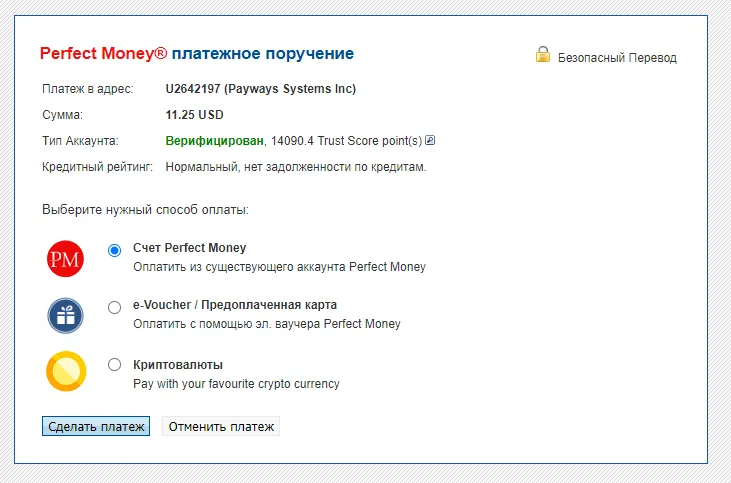731x483 pixels.
Task: Click the yellow cryptocurrency coin icon
Action: coord(66,372)
